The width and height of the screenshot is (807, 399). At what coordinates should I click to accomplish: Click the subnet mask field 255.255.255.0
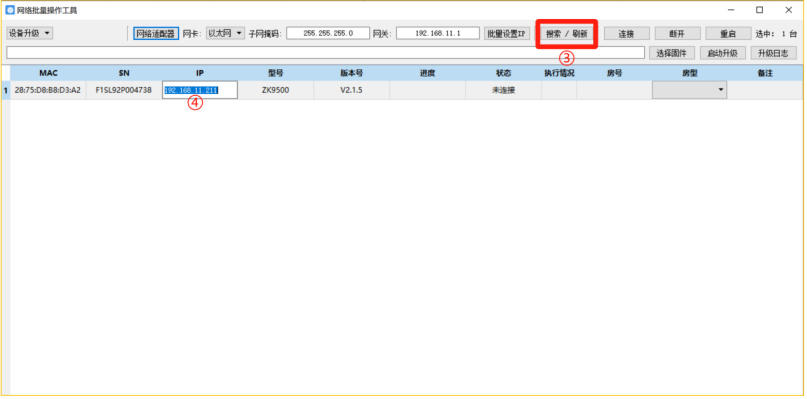(x=328, y=33)
